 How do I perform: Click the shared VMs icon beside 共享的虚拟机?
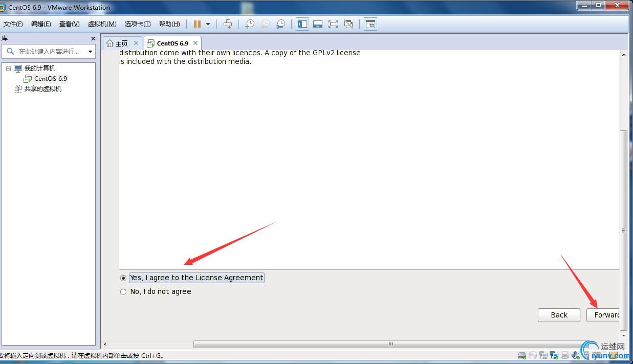point(18,89)
